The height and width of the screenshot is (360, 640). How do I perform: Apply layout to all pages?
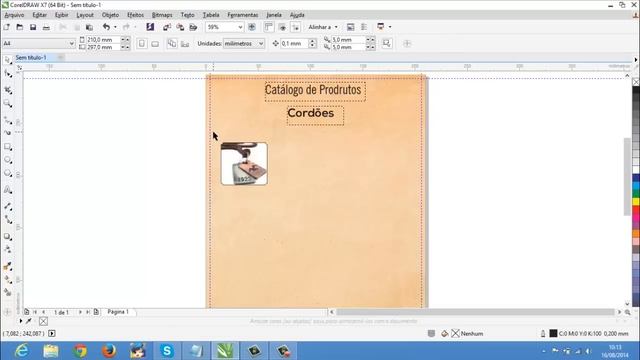(172, 43)
